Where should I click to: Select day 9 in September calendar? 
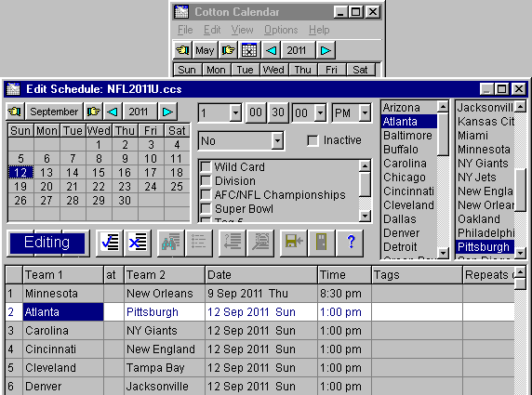tap(125, 159)
